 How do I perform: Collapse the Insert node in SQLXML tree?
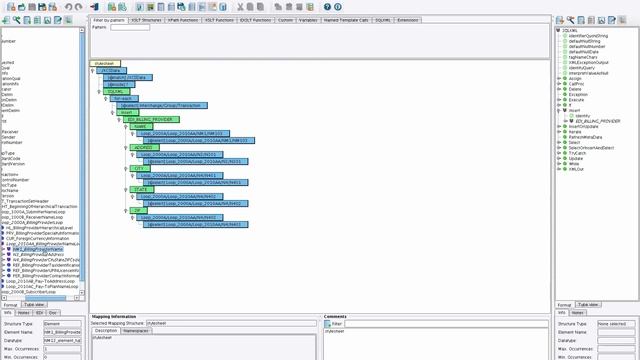point(559,110)
